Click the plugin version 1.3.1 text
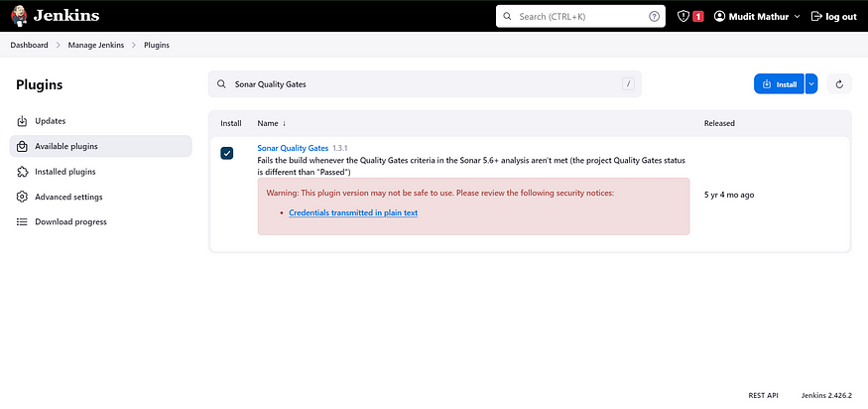 point(340,149)
